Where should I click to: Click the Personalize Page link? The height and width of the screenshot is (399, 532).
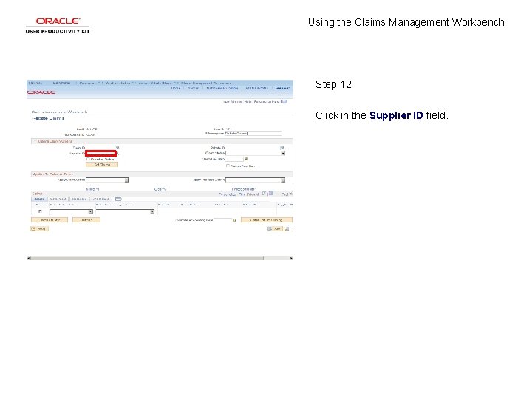coord(267,101)
